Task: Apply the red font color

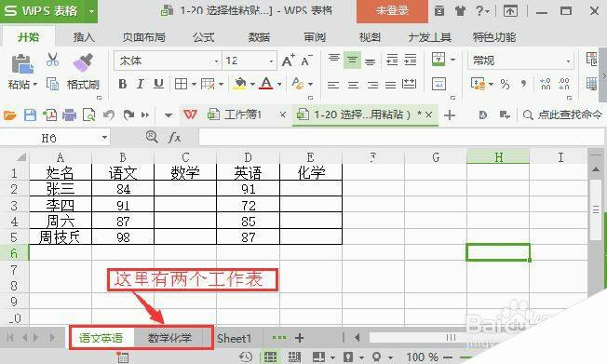Action: (266, 84)
